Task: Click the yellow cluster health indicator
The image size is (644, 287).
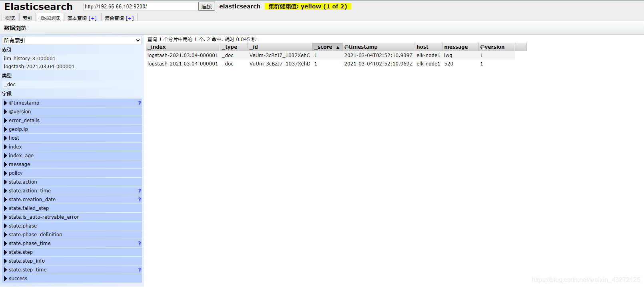Action: click(x=308, y=6)
